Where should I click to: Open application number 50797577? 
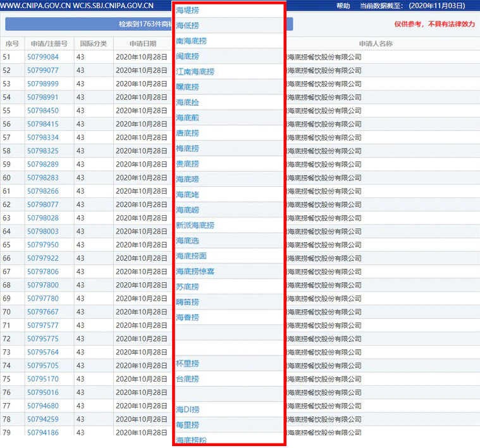pyautogui.click(x=43, y=325)
